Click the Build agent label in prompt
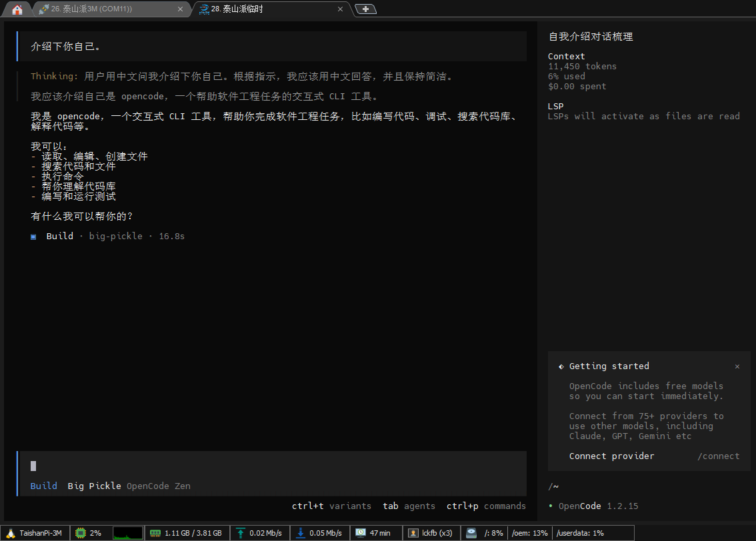Viewport: 756px width, 541px height. coord(43,486)
